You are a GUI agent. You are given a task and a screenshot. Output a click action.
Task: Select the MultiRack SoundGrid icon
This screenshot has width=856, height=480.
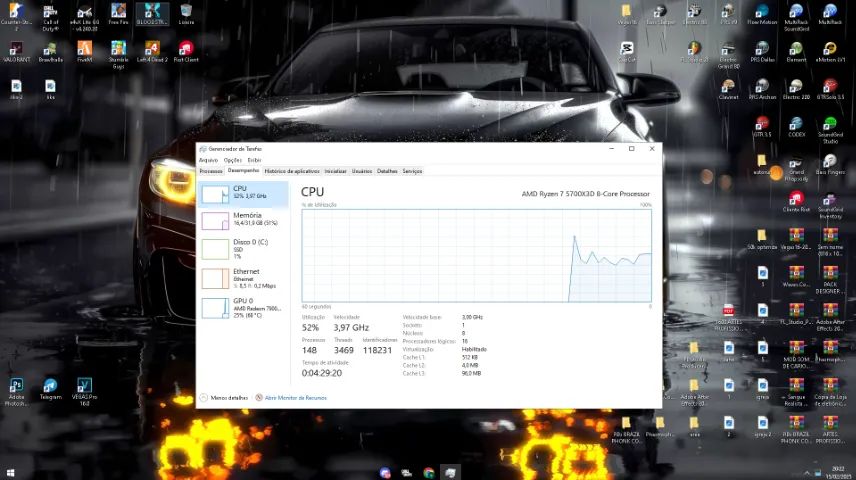[x=796, y=17]
